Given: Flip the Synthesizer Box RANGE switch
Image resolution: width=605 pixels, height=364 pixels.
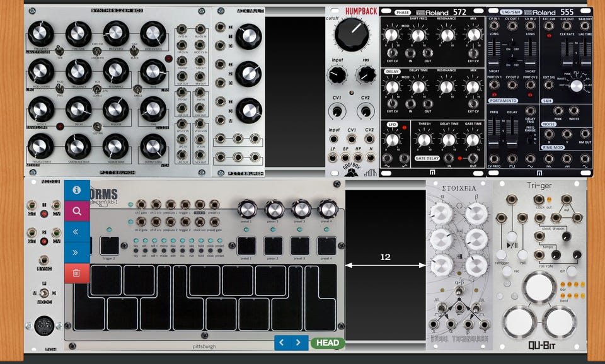Looking at the screenshot, I should click(x=137, y=89).
